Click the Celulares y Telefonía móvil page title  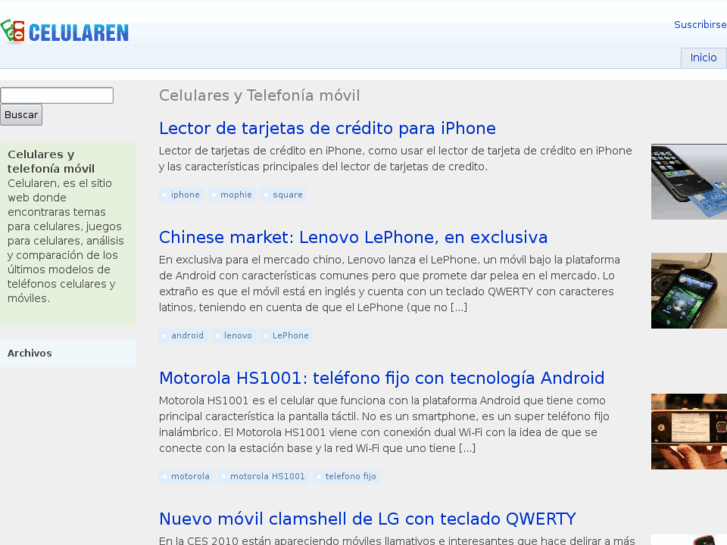pos(259,96)
